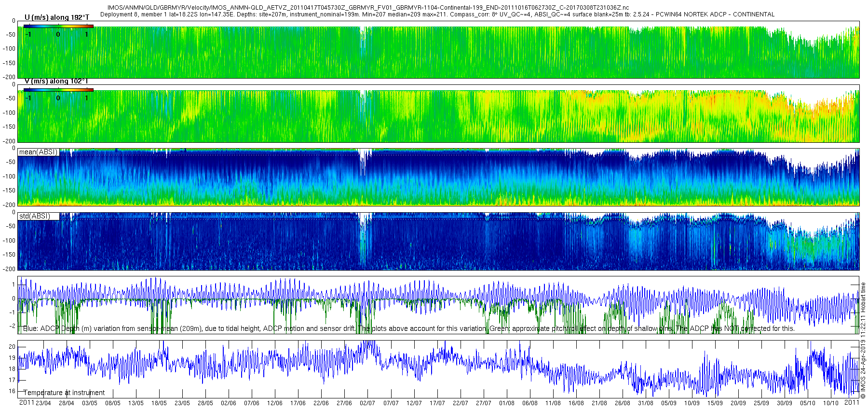The image size is (868, 410).
Task: Click the 10/10 date tick on time axis
Action: pos(830,403)
